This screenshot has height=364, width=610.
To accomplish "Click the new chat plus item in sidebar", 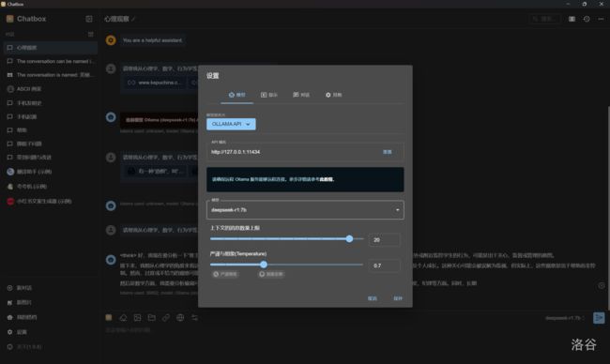I will 51,288.
